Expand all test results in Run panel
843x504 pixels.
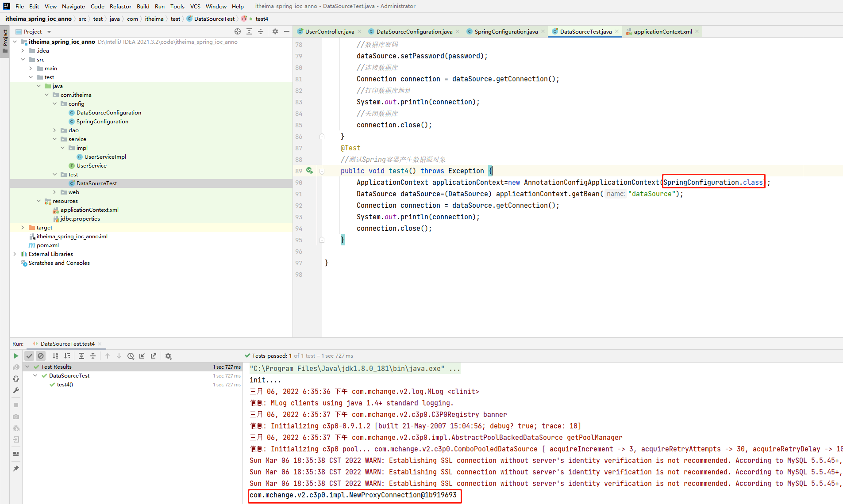point(81,356)
